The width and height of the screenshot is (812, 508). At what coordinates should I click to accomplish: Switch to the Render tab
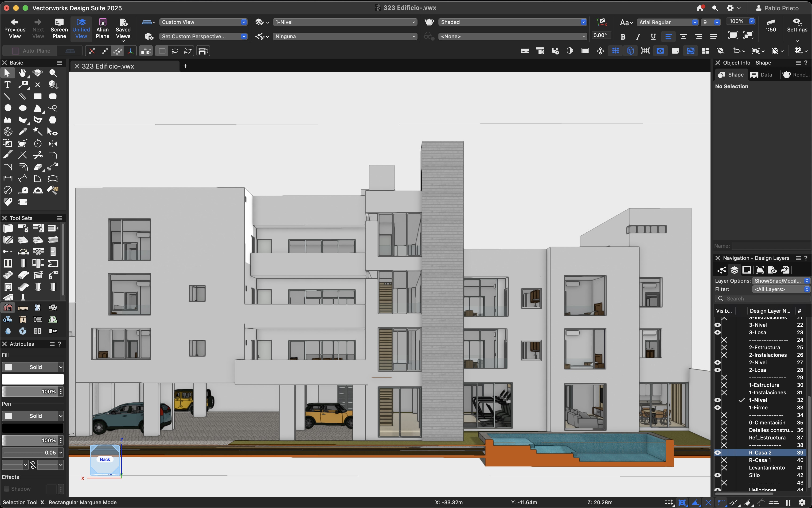[796, 75]
